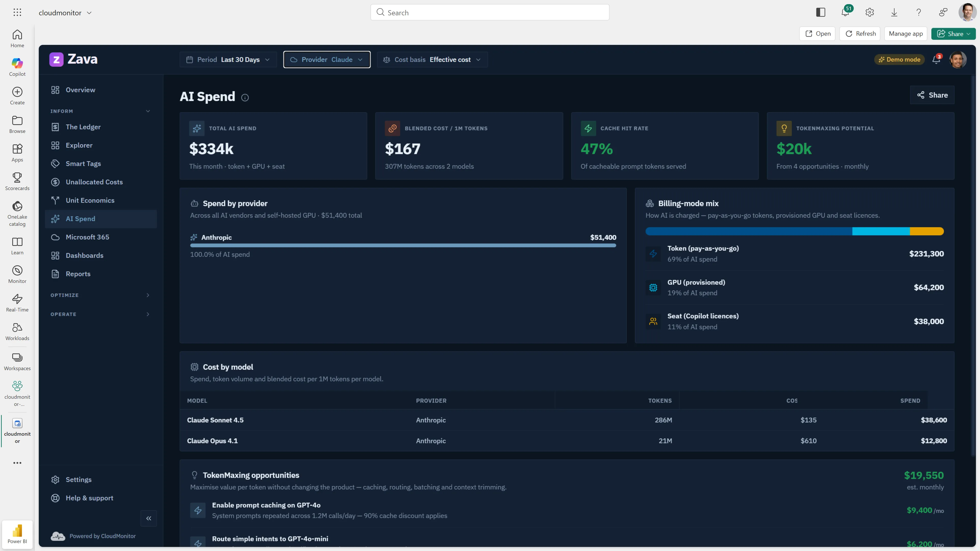Click the more options ellipsis in left rail
The width and height of the screenshot is (980, 551).
[x=17, y=463]
